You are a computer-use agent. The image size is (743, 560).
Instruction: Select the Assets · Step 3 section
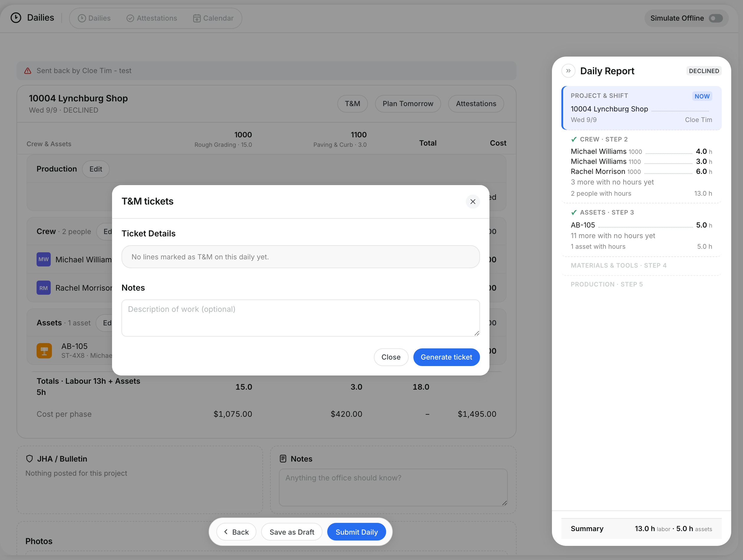coord(642,230)
